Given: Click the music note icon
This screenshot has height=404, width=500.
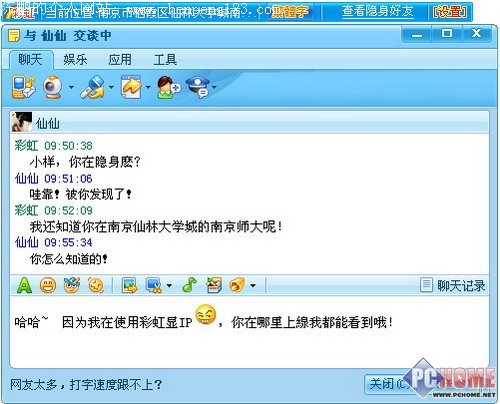Looking at the screenshot, I should tap(190, 285).
